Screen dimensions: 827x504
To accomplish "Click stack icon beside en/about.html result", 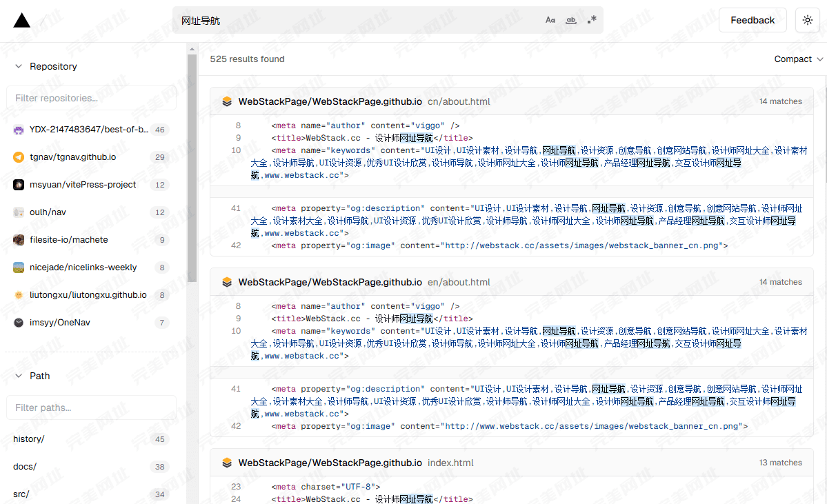I will coord(227,282).
